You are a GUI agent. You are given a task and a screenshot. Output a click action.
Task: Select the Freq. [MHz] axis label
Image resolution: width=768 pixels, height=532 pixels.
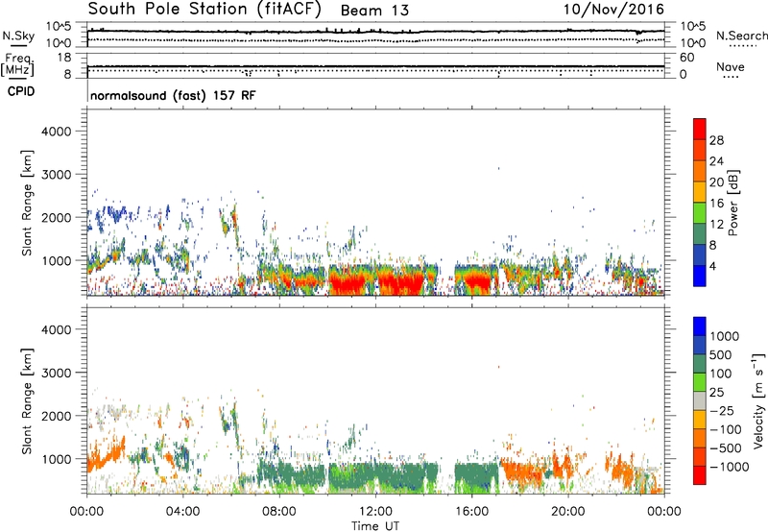point(17,65)
